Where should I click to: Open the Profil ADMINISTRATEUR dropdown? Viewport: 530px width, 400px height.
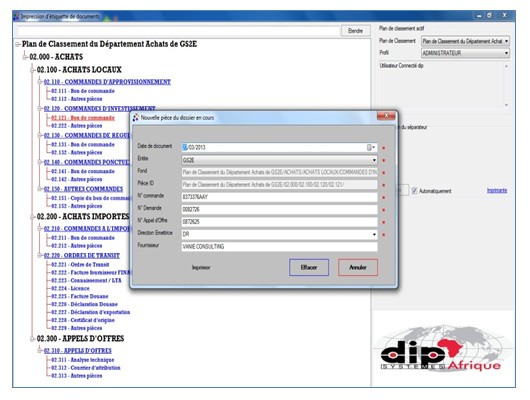tap(506, 53)
